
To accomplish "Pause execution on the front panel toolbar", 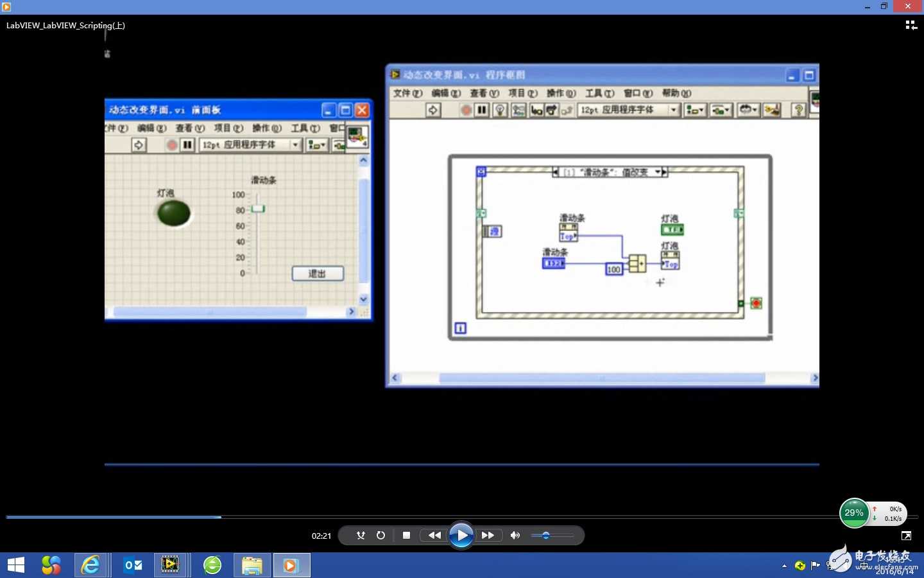I will (x=187, y=145).
